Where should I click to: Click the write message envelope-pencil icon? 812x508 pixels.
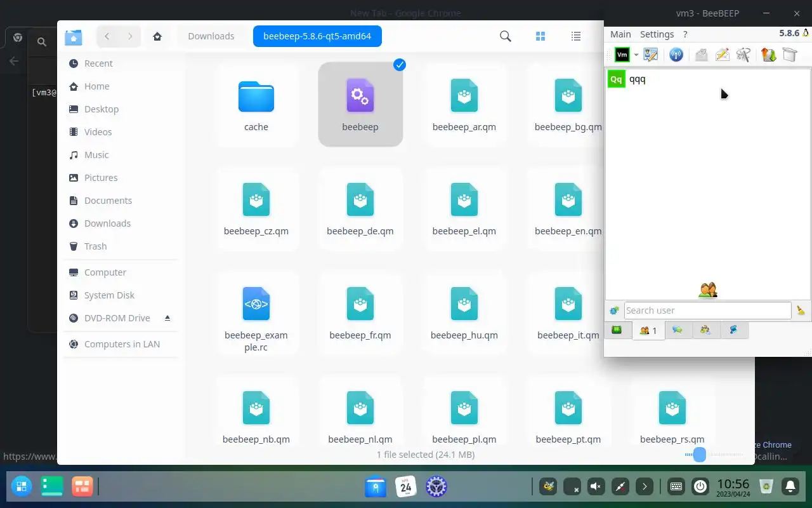pos(722,55)
